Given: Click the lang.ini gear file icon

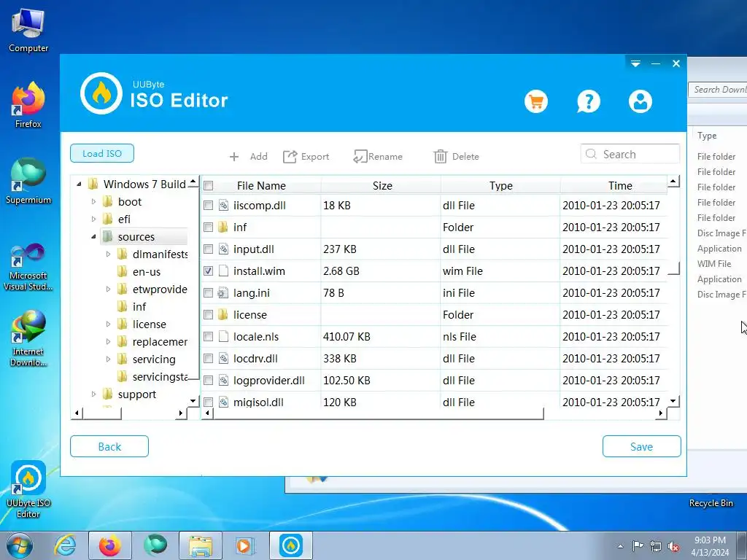Looking at the screenshot, I should (223, 293).
